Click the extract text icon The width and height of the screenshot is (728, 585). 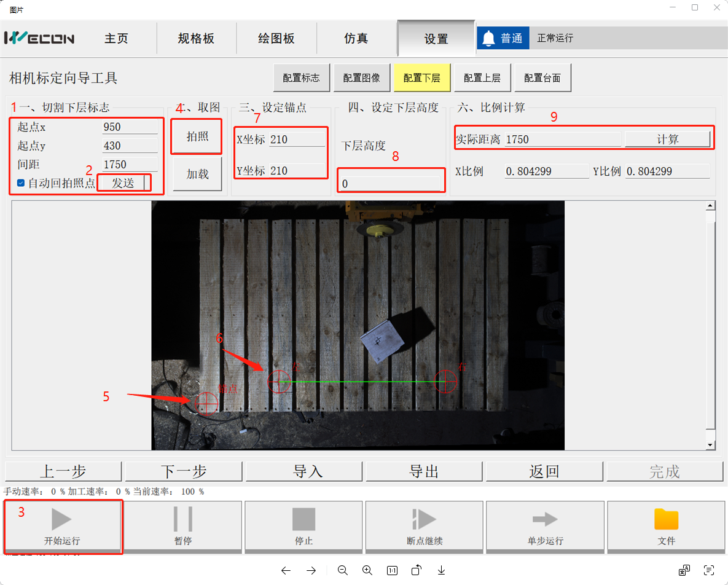(709, 570)
